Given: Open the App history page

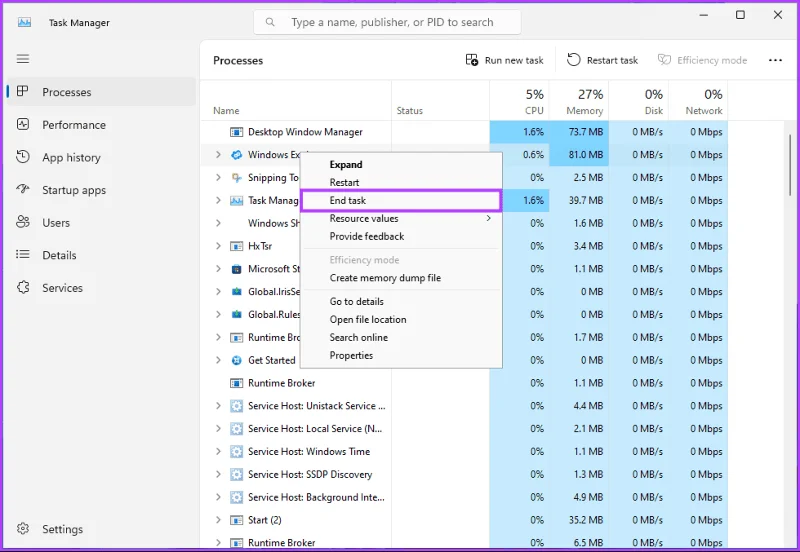Looking at the screenshot, I should (x=101, y=157).
